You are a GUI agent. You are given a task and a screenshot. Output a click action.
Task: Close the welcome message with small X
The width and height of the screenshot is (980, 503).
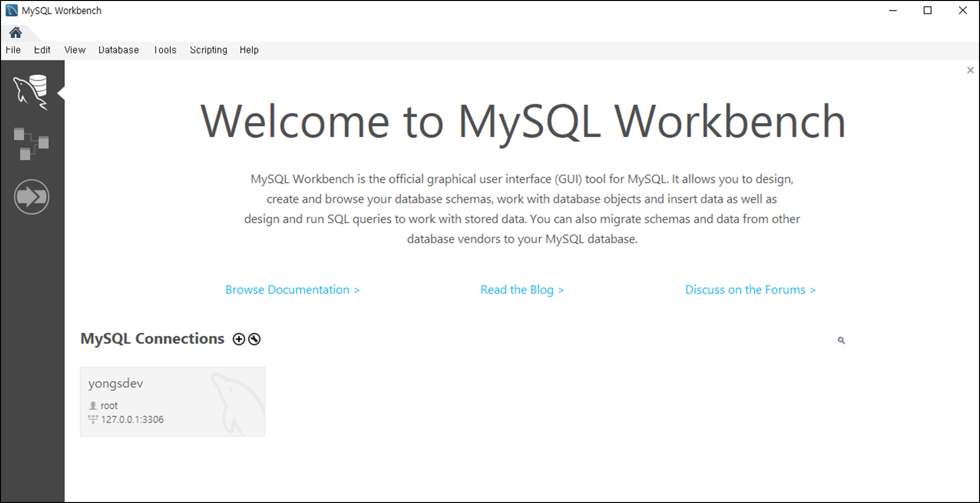tap(970, 70)
